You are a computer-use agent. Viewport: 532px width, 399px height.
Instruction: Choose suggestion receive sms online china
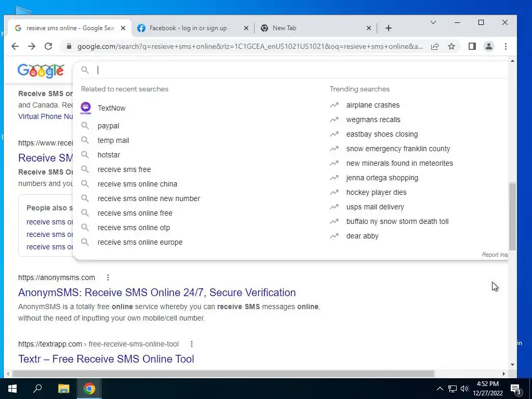pyautogui.click(x=137, y=184)
